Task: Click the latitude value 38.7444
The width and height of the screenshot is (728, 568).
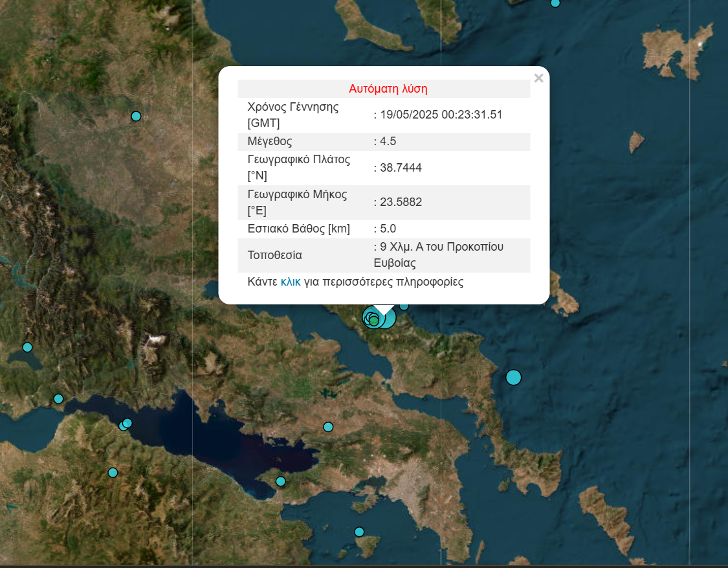Action: click(401, 168)
